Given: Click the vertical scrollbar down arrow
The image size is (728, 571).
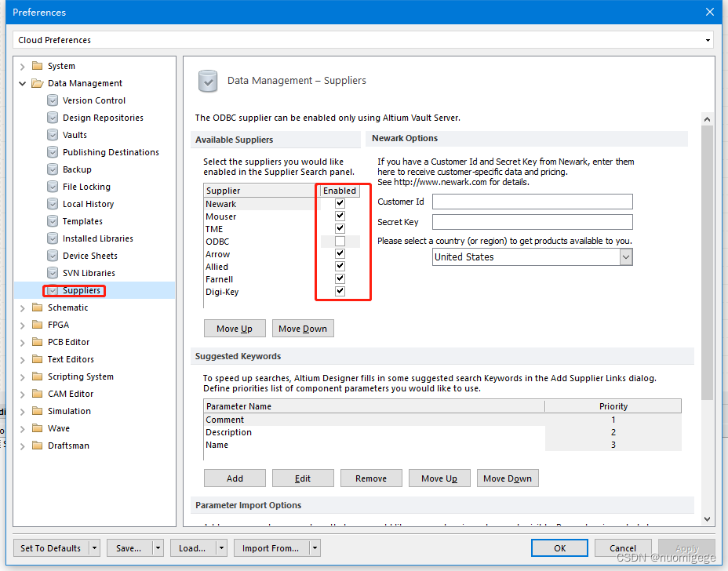Looking at the screenshot, I should [x=707, y=518].
